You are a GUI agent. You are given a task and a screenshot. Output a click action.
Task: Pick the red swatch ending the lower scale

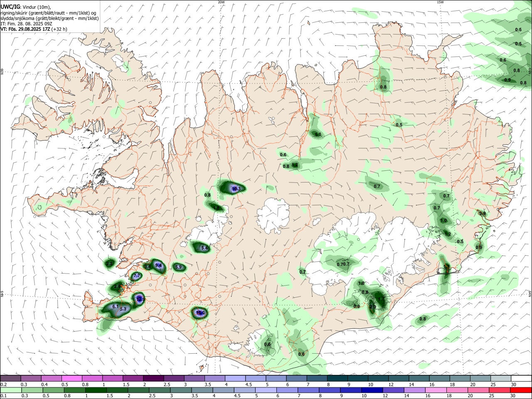[521, 390]
